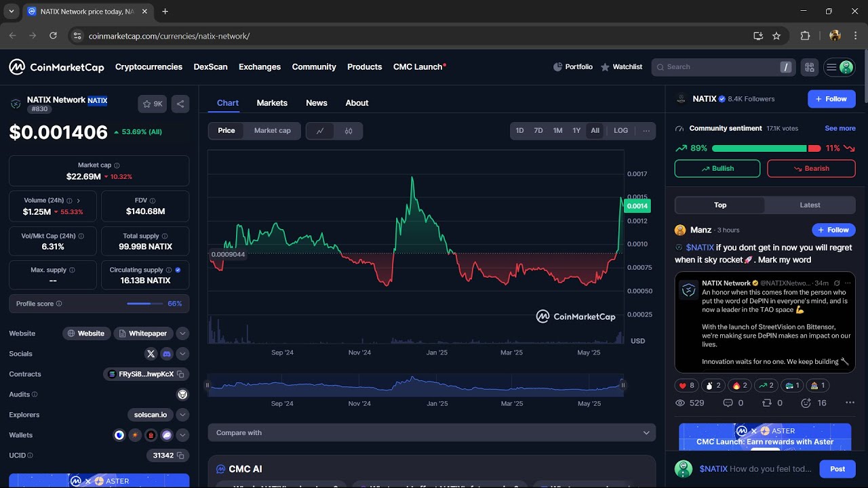Expand Volume (24h) details arrow
The height and width of the screenshot is (488, 868).
click(79, 201)
